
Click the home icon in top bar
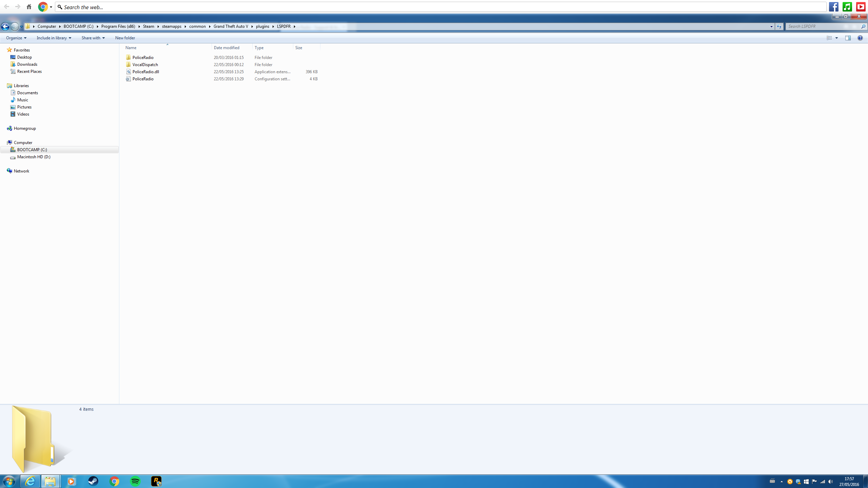click(x=29, y=7)
